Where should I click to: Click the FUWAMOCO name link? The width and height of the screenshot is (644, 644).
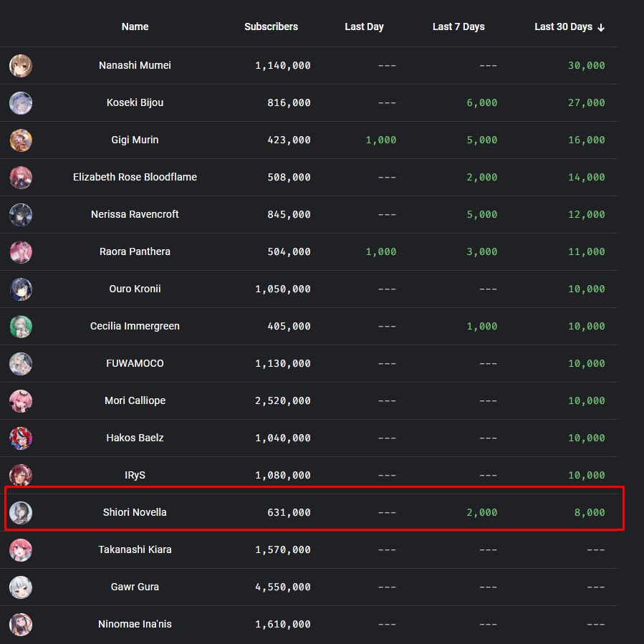tap(135, 363)
